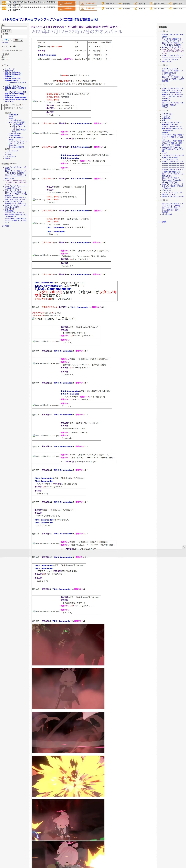
Task: Open the large blue site title heading link
Action: coord(50,20)
